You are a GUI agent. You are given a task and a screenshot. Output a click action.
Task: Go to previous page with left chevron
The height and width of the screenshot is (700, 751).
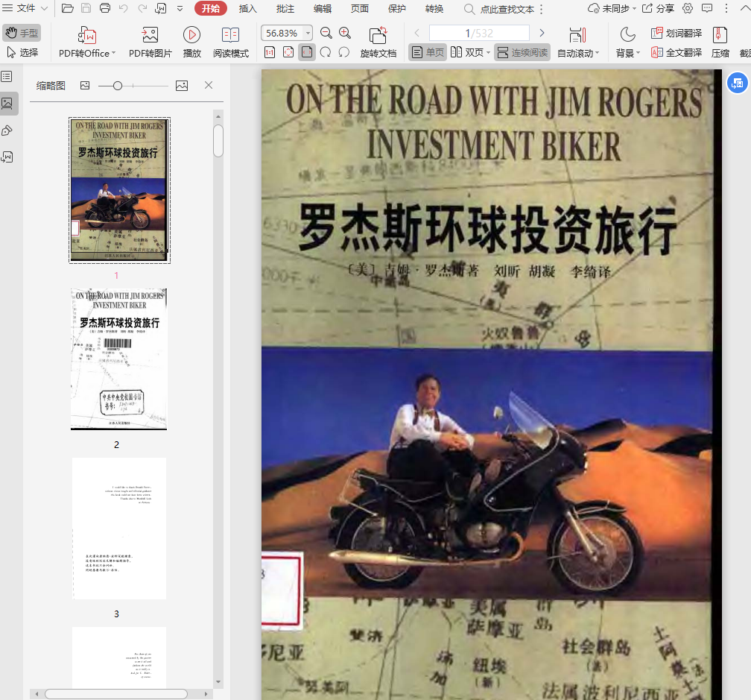pos(416,33)
